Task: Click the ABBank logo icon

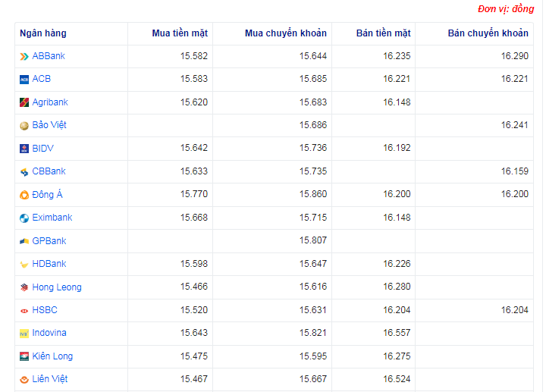Action: [24, 56]
